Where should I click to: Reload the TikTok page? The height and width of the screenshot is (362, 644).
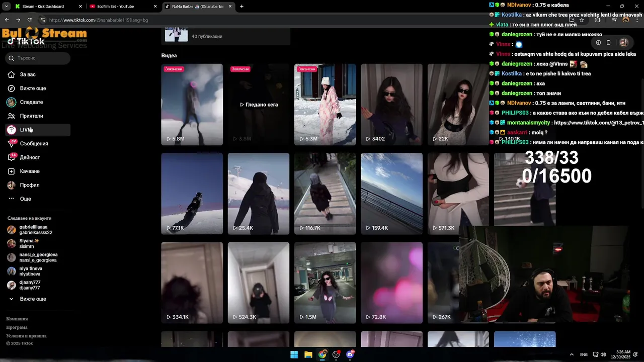click(30, 20)
